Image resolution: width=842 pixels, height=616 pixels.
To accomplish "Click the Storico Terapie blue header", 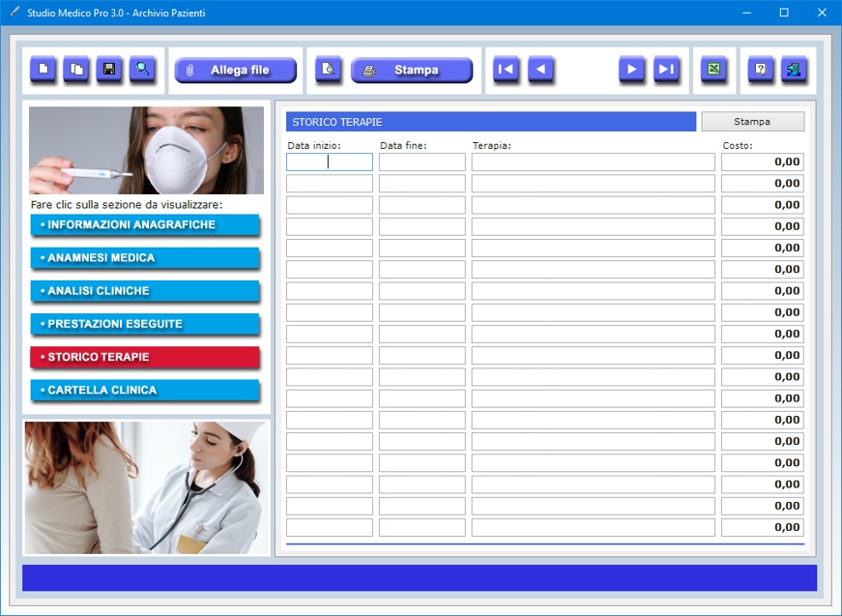I will point(491,122).
